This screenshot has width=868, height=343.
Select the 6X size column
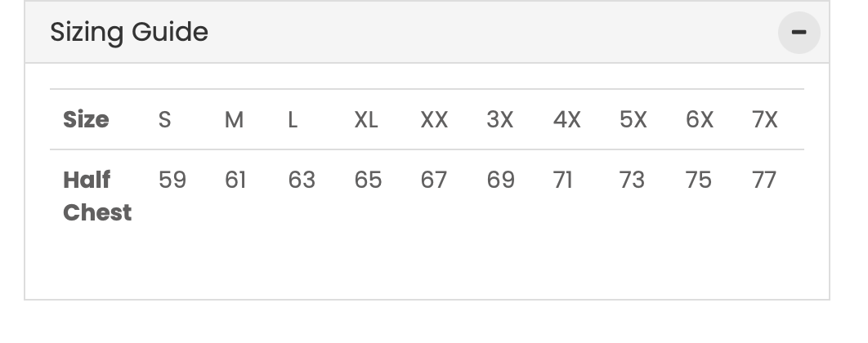pyautogui.click(x=700, y=120)
